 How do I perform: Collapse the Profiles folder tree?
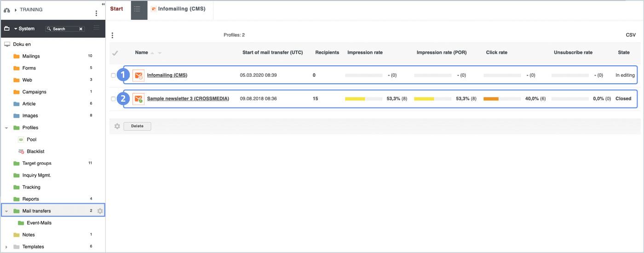click(6, 128)
